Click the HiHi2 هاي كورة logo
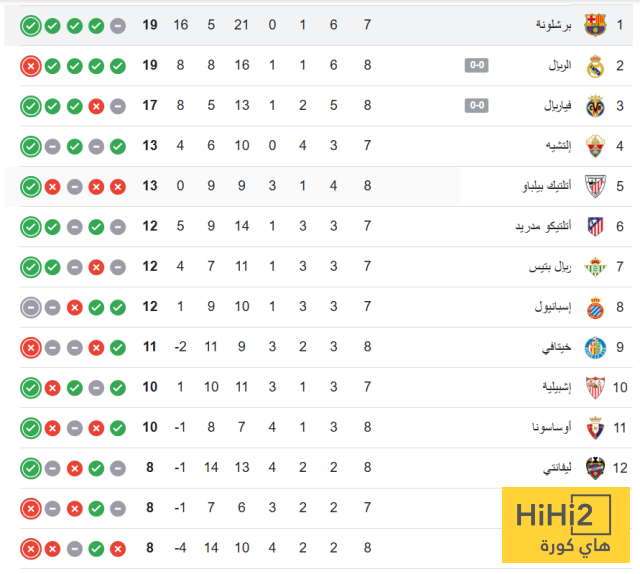Screen dimensions: 640x574 pyautogui.click(x=565, y=527)
